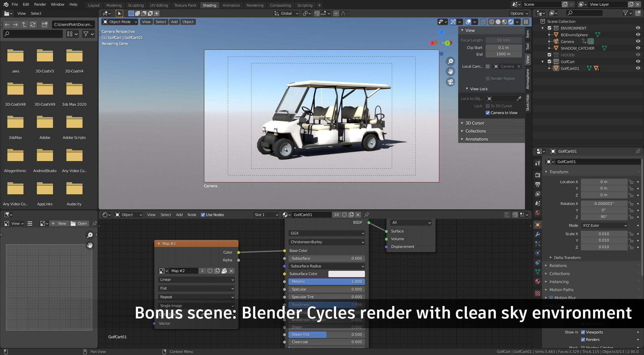The height and width of the screenshot is (355, 644).
Task: Switch viewport to Solid shading
Action: tap(498, 22)
